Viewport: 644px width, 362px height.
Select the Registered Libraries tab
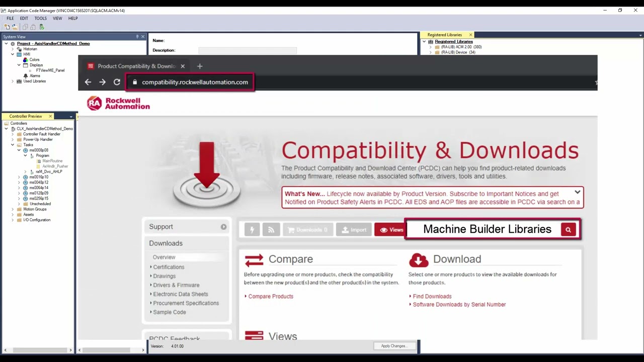[444, 35]
